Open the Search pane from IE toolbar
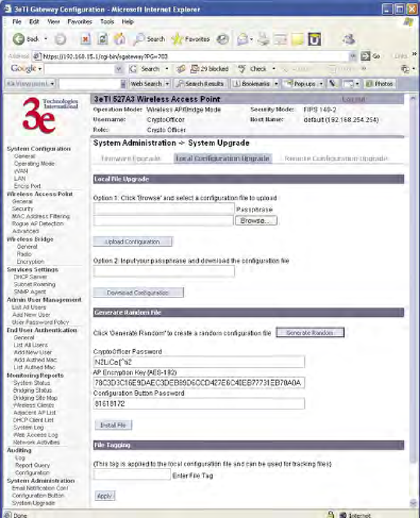420x518 pixels. [149, 39]
